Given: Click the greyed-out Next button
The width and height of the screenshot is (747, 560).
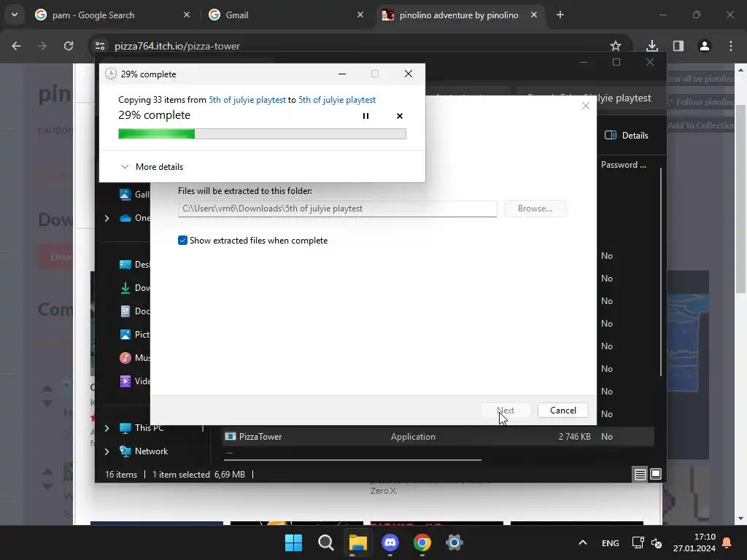Looking at the screenshot, I should click(x=506, y=411).
